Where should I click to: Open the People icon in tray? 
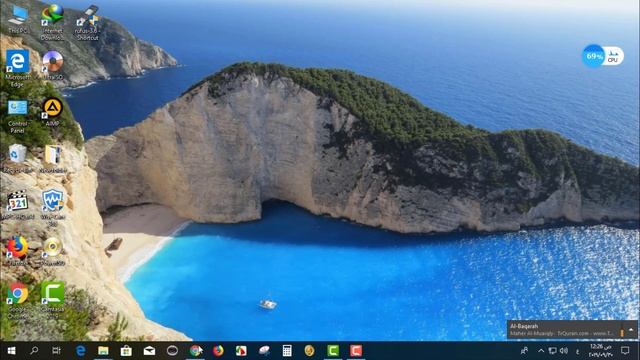(524, 351)
